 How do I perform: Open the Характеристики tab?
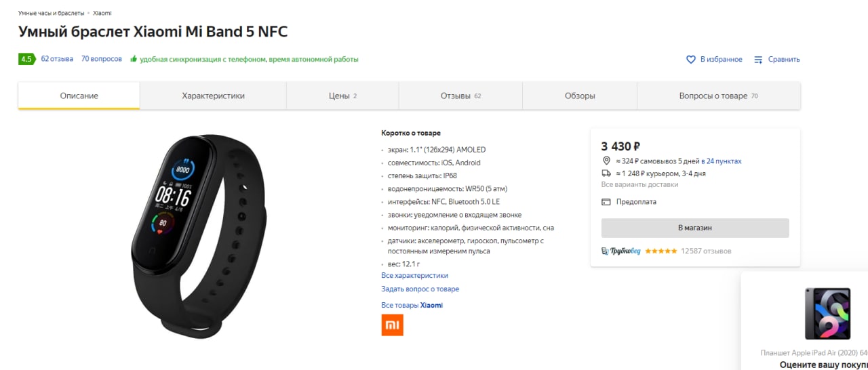pyautogui.click(x=213, y=96)
